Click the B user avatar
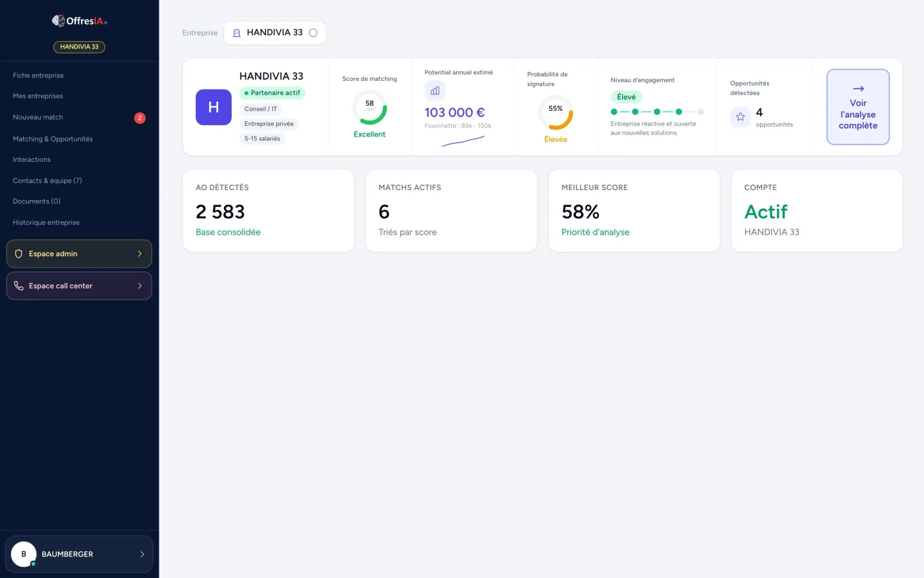Image resolution: width=924 pixels, height=578 pixels. coord(24,554)
